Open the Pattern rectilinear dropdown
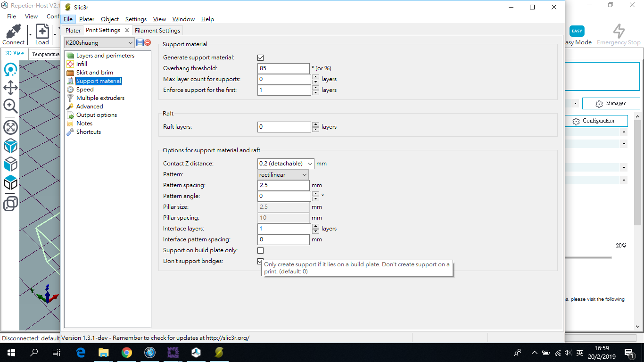The image size is (644, 362). tap(283, 175)
